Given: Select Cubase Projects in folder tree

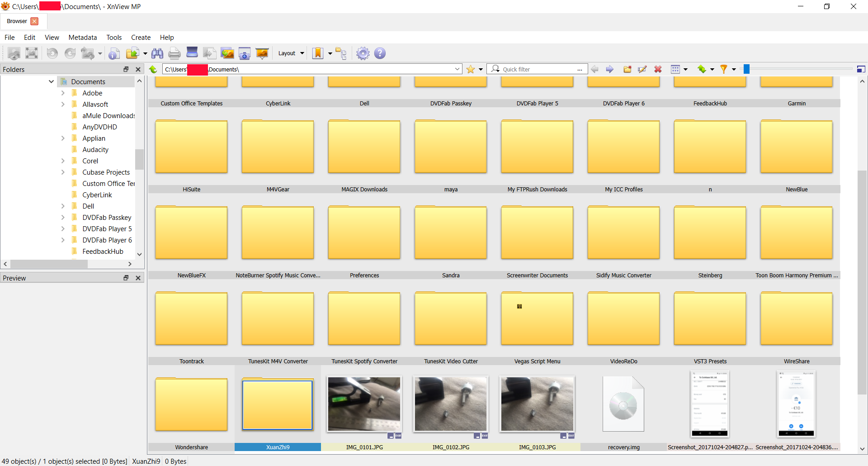Looking at the screenshot, I should click(x=106, y=172).
